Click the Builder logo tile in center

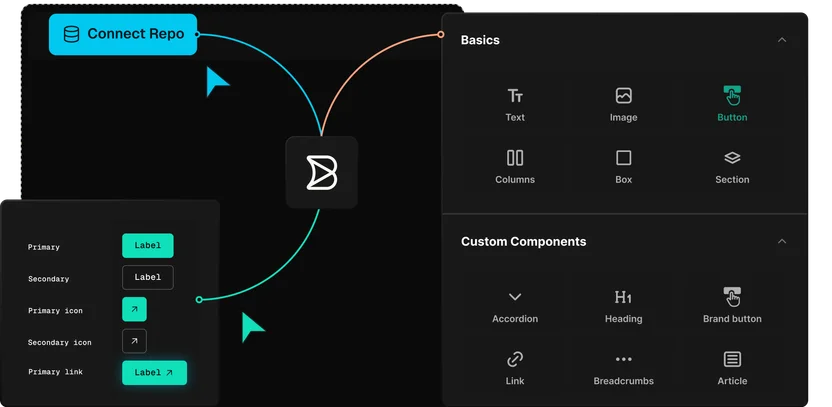(x=322, y=172)
